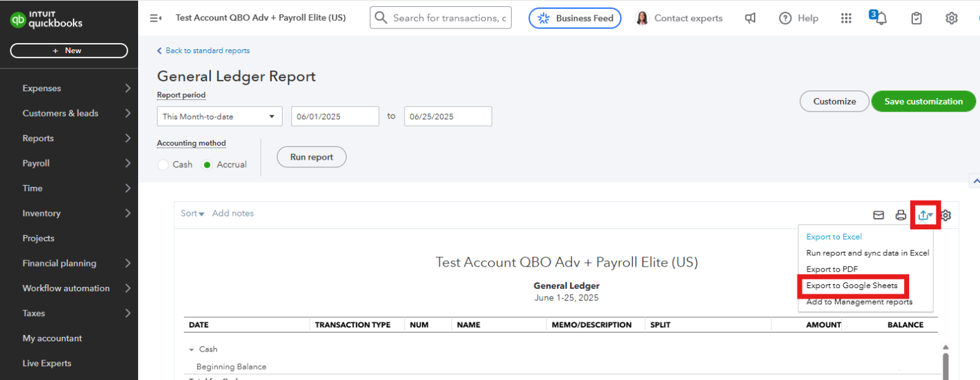The height and width of the screenshot is (380, 980).
Task: Click the NAME column header
Action: point(468,325)
